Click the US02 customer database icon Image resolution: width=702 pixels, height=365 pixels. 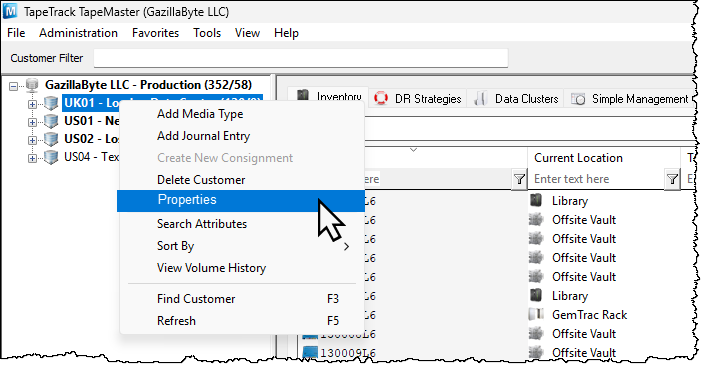coord(51,139)
